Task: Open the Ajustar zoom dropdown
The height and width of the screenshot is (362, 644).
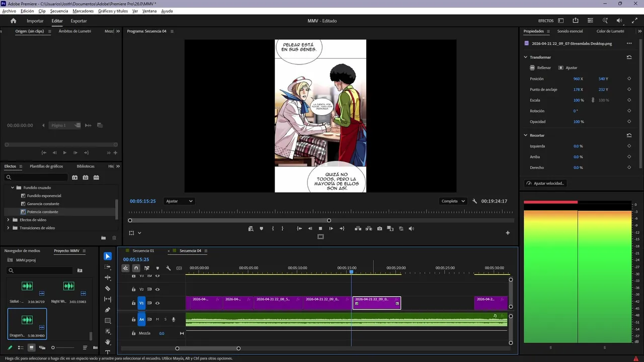Action: point(180,201)
